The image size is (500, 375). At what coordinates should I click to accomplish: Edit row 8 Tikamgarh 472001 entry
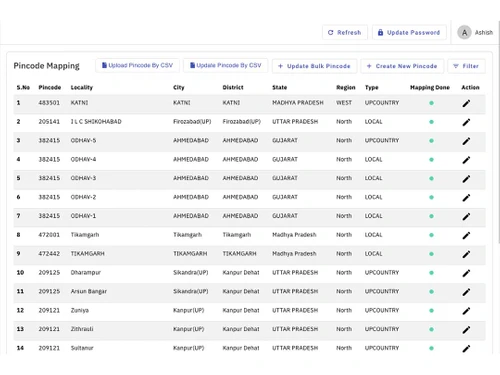click(466, 235)
